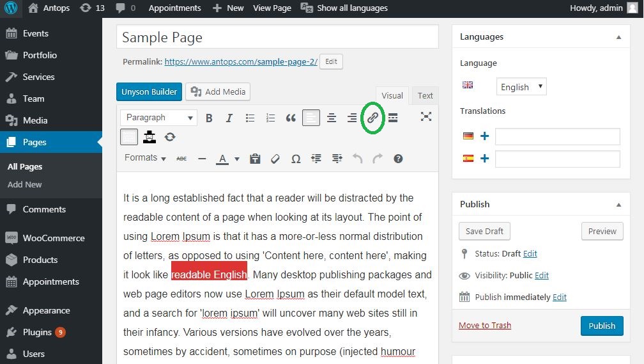This screenshot has height=364, width=644.
Task: Edit the permalink slug
Action: [x=331, y=61]
